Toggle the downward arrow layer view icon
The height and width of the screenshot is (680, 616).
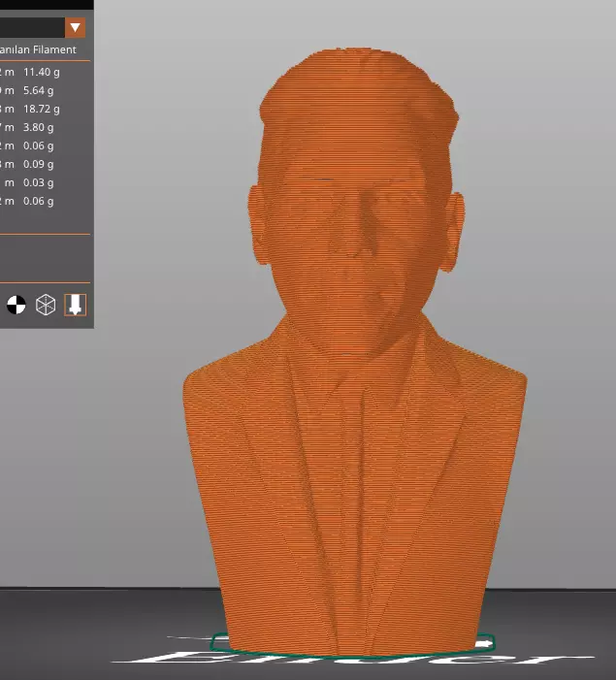tap(75, 305)
